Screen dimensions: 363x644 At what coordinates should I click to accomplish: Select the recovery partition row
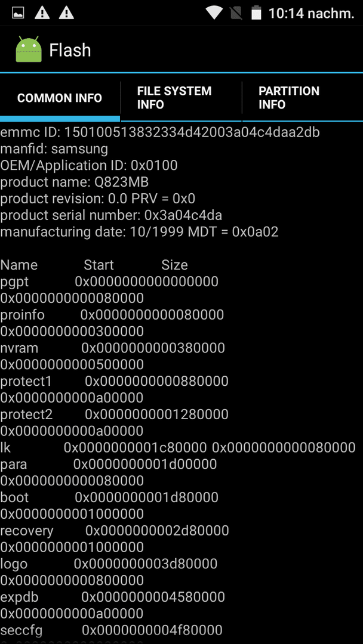(x=115, y=538)
